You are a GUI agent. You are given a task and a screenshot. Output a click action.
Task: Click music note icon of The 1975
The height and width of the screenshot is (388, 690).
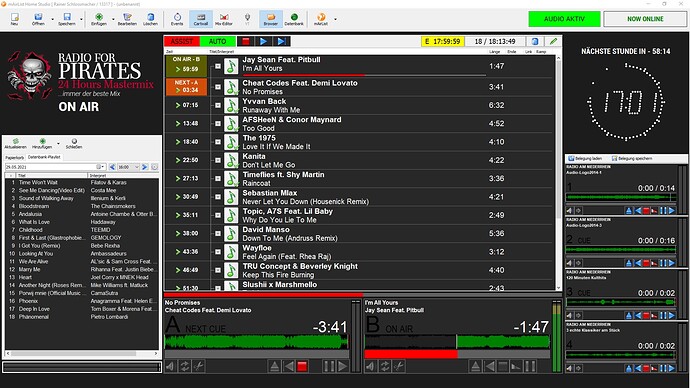pyautogui.click(x=231, y=142)
